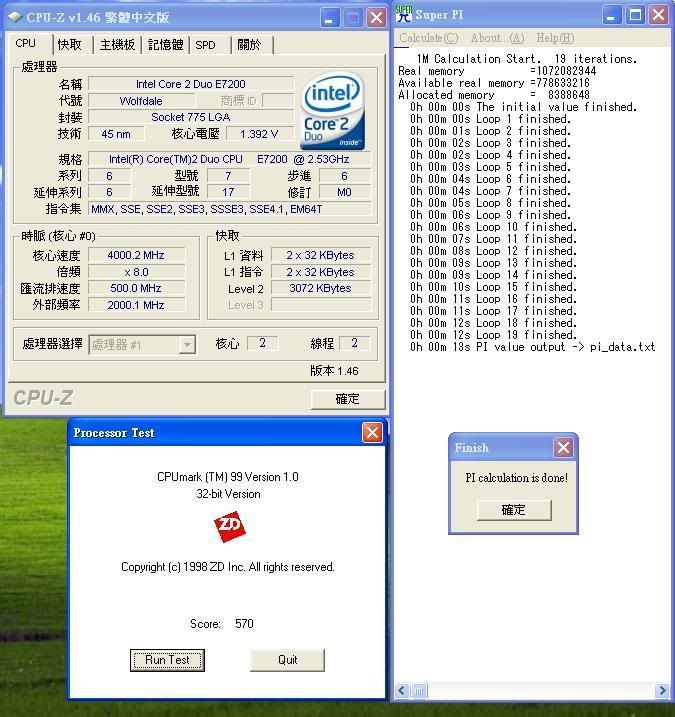The image size is (675, 717).
Task: Click the Score value 570
Action: click(244, 624)
